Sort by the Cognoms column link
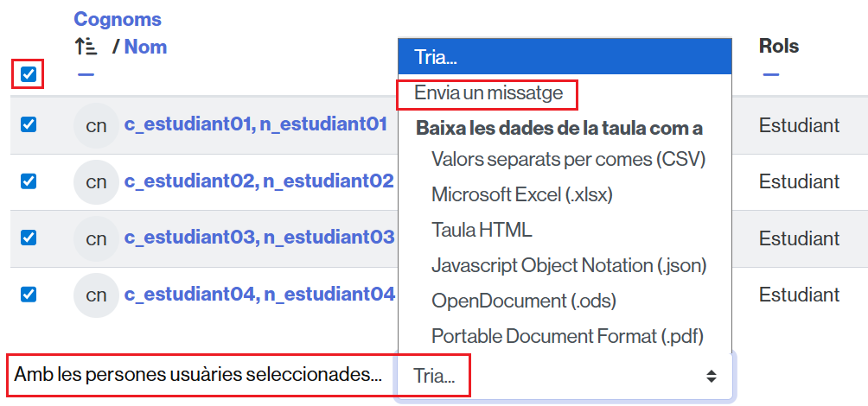This screenshot has height=406, width=868. coord(118,19)
